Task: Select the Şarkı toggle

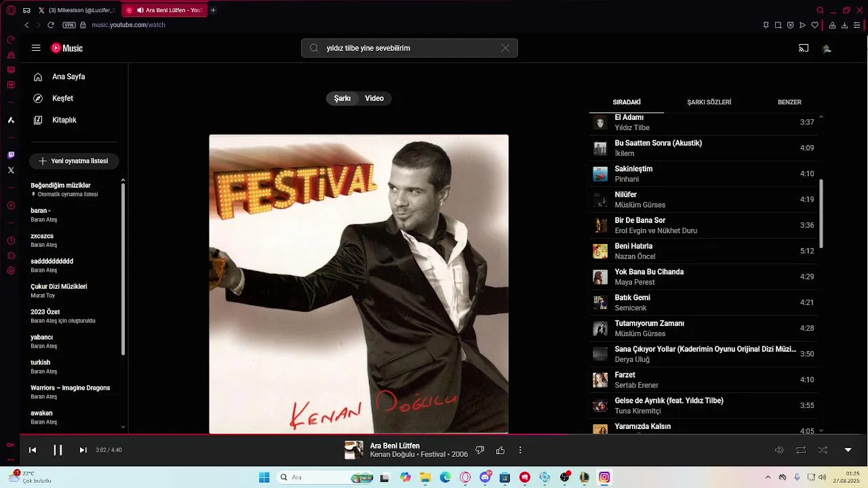Action: 342,98
